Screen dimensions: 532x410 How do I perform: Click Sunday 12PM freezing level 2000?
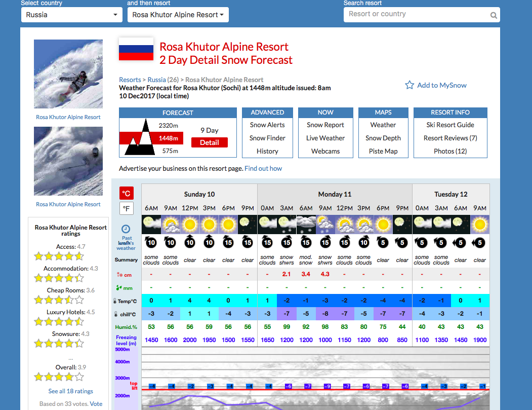[190, 340]
